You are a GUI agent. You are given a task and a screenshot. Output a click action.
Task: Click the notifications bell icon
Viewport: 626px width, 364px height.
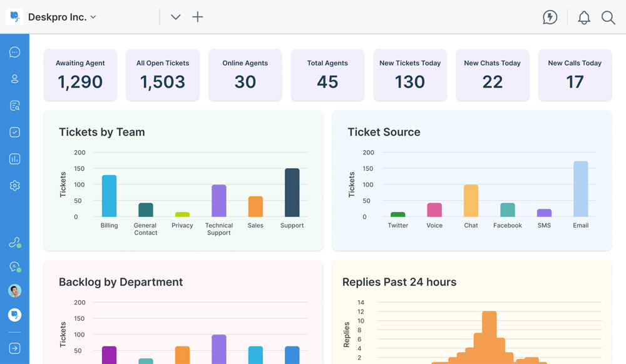coord(583,18)
